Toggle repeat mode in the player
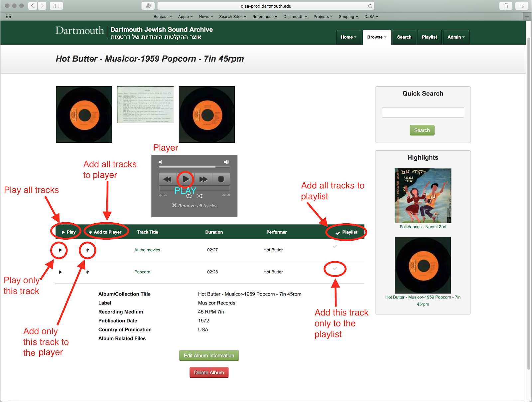The width and height of the screenshot is (532, 402). tap(189, 196)
